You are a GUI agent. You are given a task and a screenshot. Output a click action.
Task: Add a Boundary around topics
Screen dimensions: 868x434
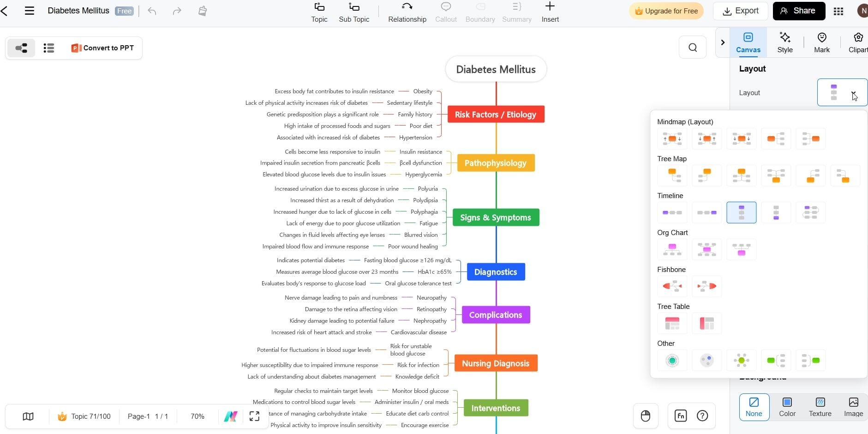pos(480,12)
